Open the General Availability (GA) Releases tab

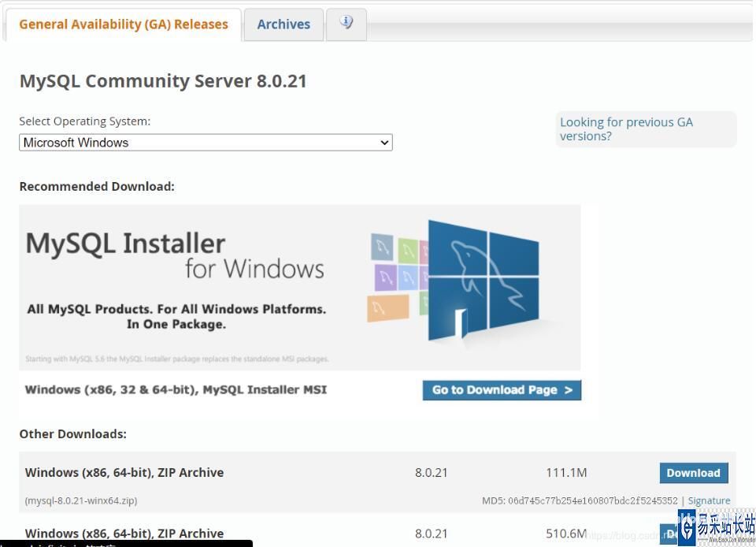coord(124,24)
